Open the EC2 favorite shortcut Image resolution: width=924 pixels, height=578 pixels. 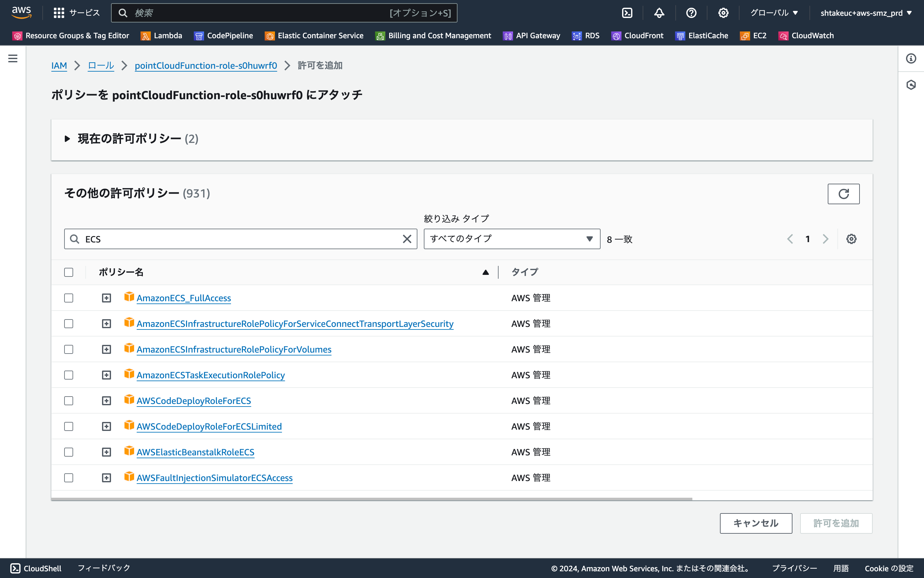click(753, 36)
